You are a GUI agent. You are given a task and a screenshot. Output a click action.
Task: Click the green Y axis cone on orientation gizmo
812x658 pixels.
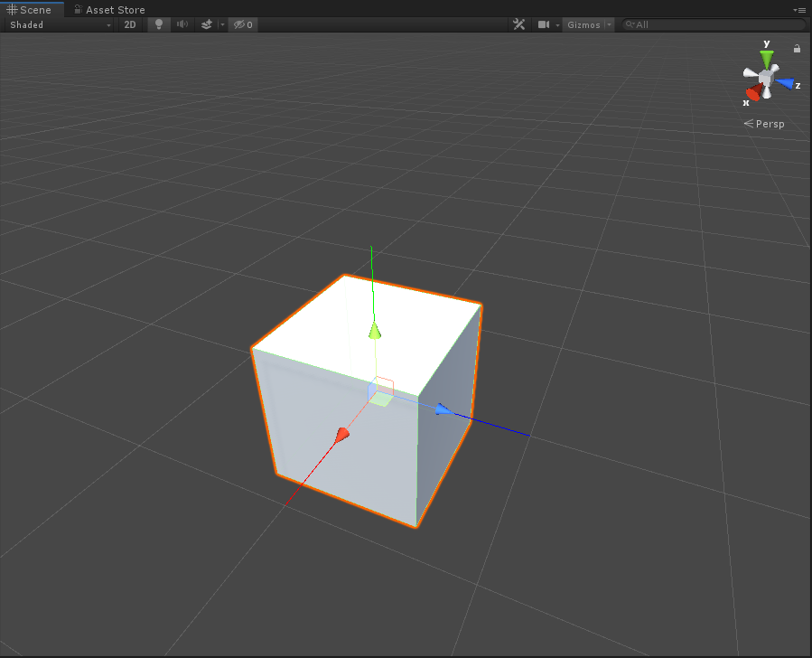click(767, 59)
